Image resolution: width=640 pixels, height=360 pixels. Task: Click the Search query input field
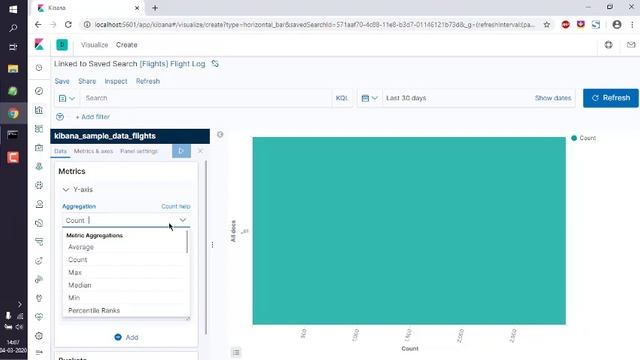point(206,98)
